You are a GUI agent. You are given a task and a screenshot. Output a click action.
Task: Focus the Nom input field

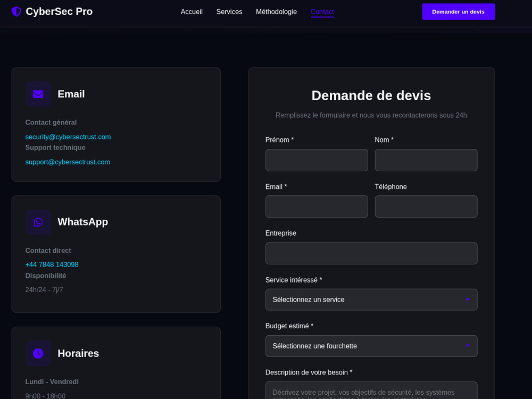tap(426, 160)
